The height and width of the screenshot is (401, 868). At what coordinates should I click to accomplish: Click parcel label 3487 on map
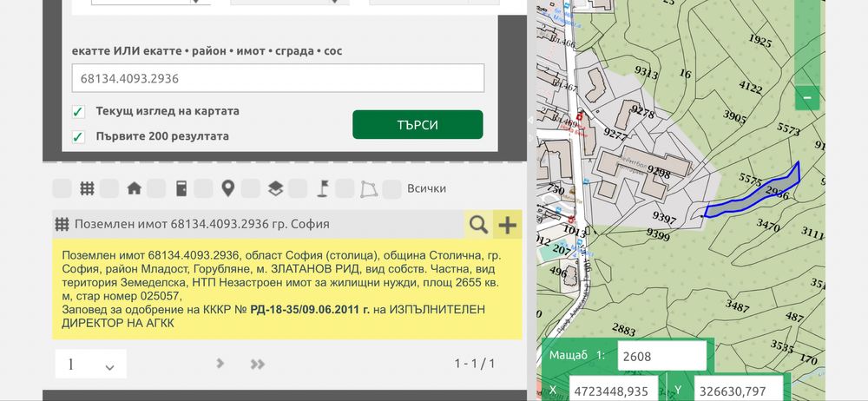tap(737, 306)
